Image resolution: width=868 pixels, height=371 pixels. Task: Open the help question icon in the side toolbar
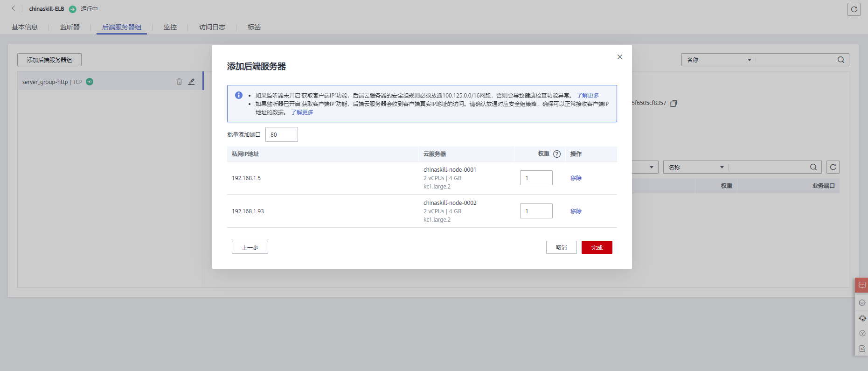(862, 333)
